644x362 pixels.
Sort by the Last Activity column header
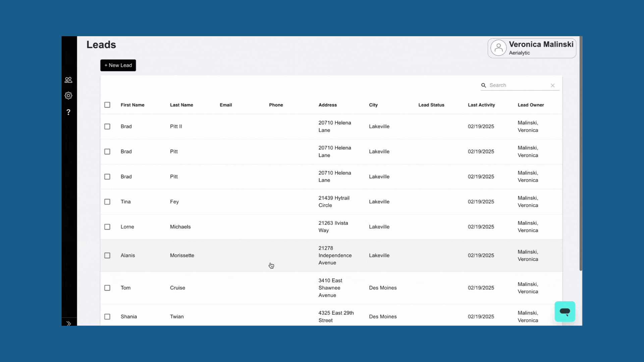(481, 105)
